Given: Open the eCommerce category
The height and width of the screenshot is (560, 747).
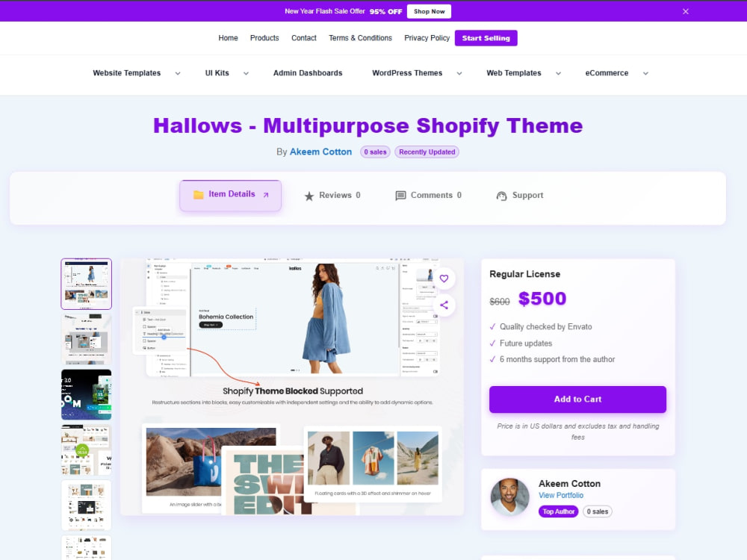Looking at the screenshot, I should tap(607, 73).
